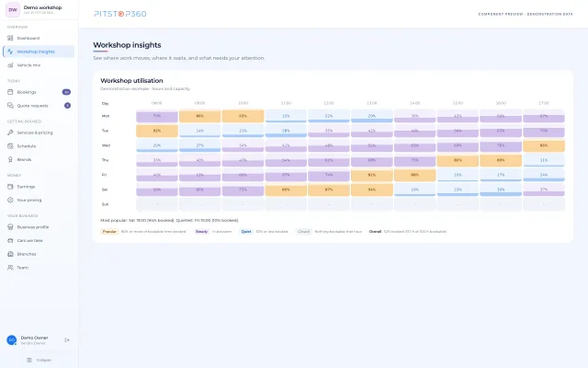Click the Closed legend chip
The width and height of the screenshot is (588, 368).
(303, 232)
